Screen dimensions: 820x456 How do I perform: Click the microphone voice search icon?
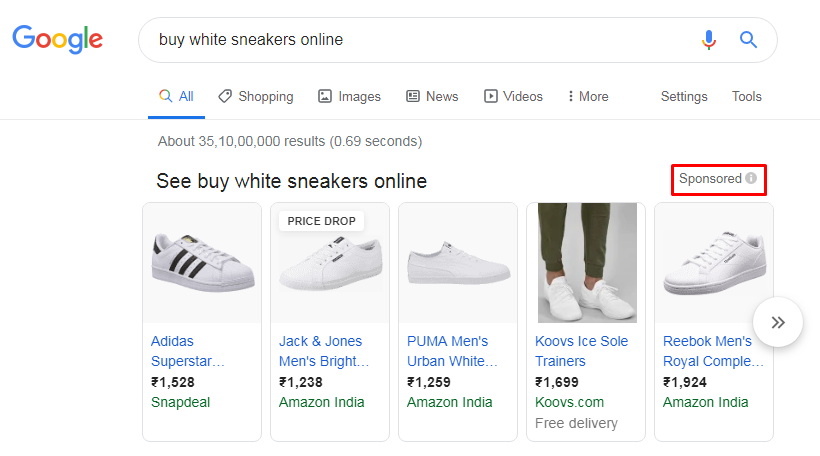709,40
